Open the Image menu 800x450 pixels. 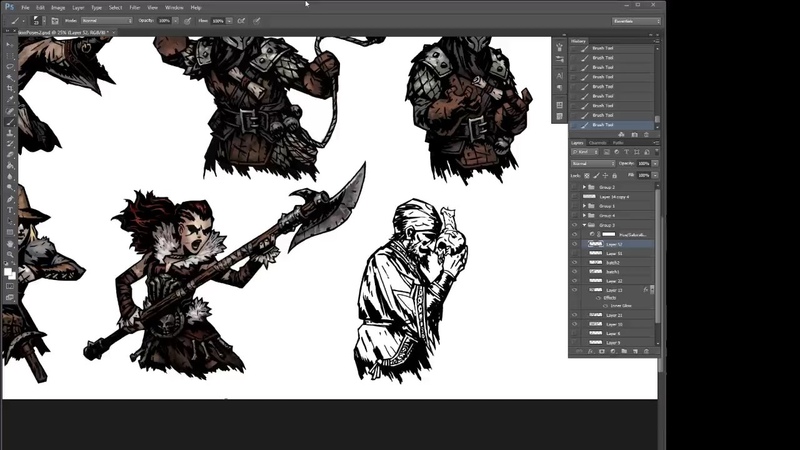click(58, 8)
